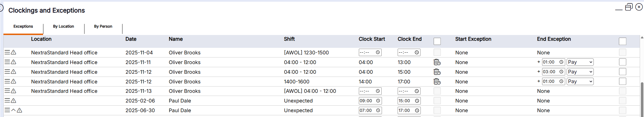Delete clocking for the 2025-11-11 shift
This screenshot has height=117, width=644.
(437, 62)
